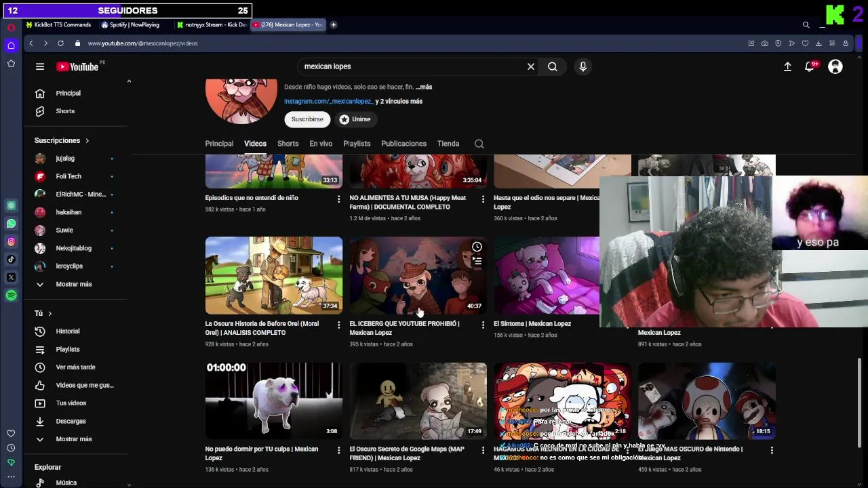Open the channel's Principal tab

tap(219, 144)
